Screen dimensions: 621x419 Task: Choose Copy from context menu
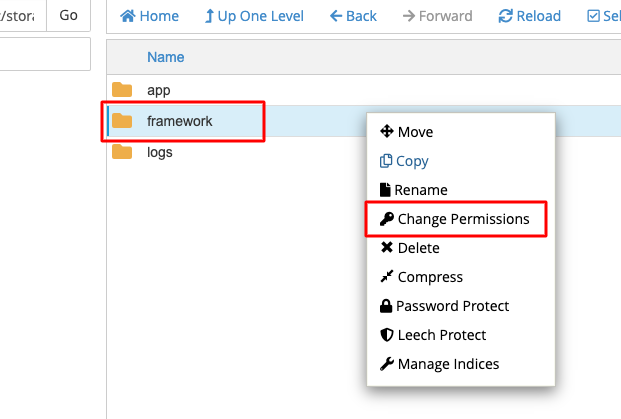412,161
